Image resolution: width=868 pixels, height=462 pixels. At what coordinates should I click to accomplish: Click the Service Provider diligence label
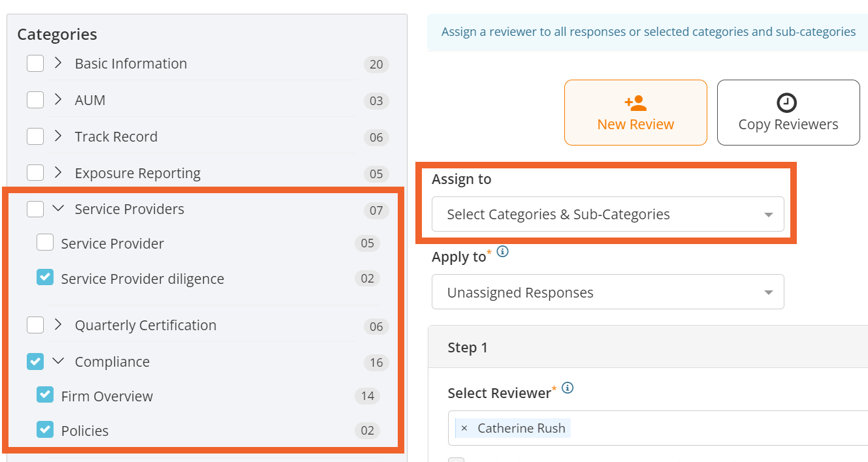point(142,279)
